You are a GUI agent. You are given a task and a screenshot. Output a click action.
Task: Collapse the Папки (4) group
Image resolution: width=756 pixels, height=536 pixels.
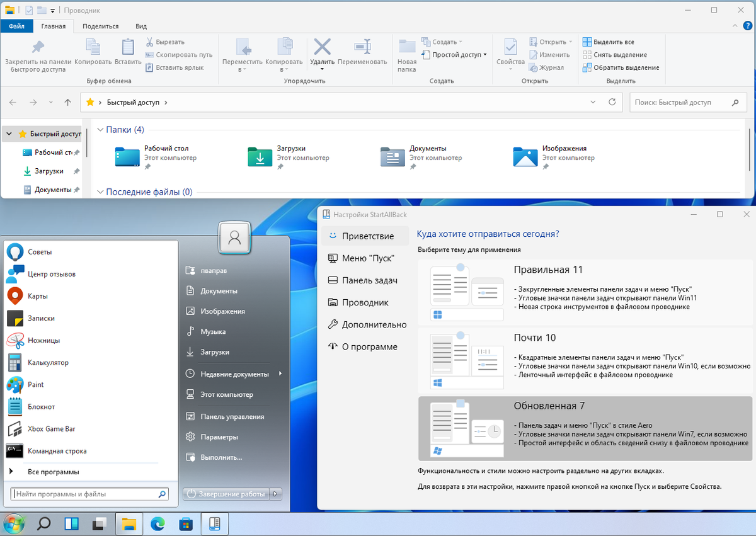point(100,130)
